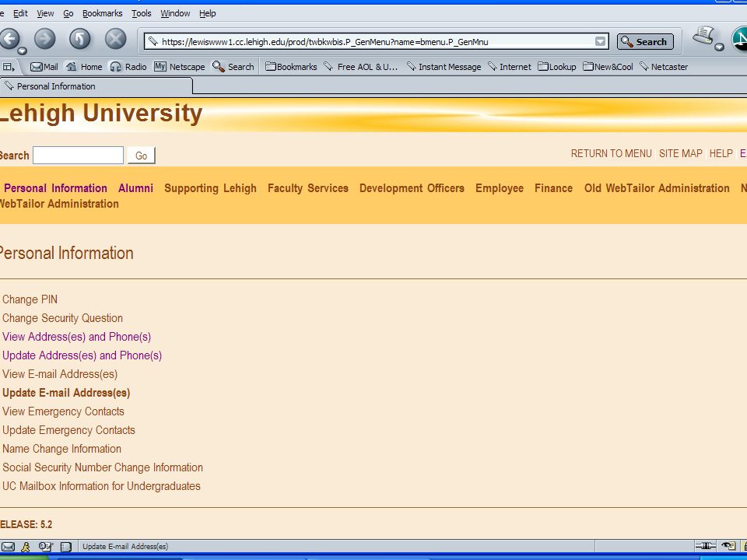Switch to the Alumni tab

click(135, 188)
